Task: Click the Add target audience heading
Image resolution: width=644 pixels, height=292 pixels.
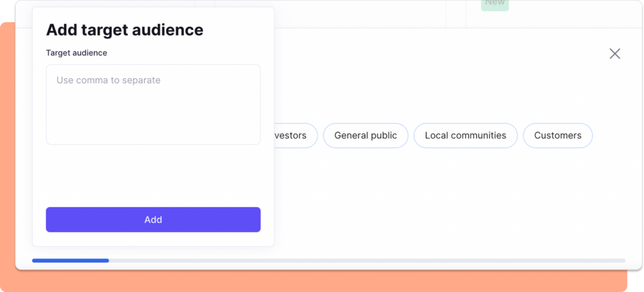Action: (125, 30)
